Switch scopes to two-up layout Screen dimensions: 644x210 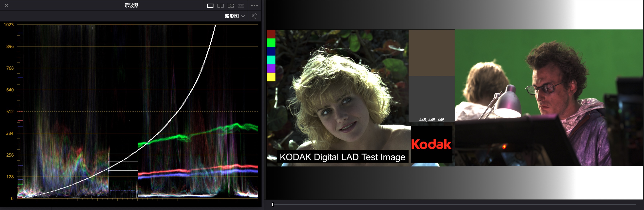(x=220, y=5)
